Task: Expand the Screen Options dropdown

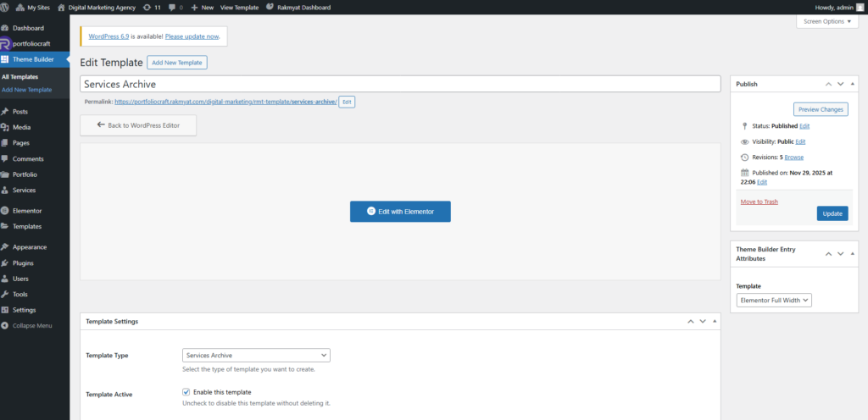Action: 832,21
